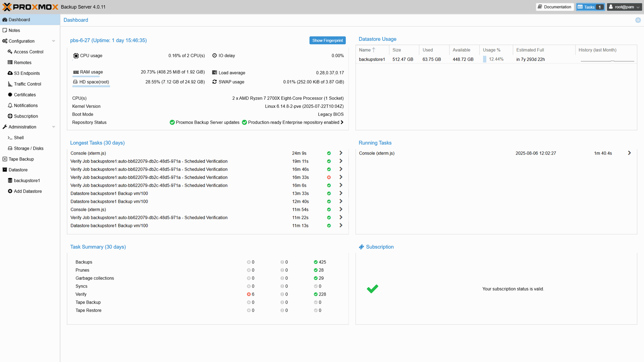Click the Notifications bell icon
Screen dimensions: 644x362
[10, 105]
